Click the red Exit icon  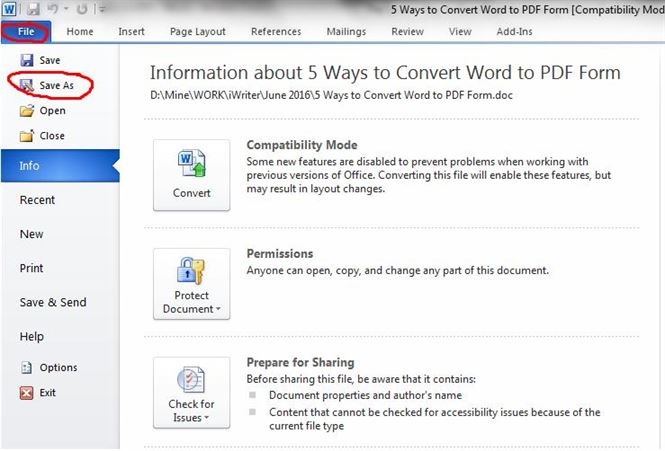coord(26,393)
